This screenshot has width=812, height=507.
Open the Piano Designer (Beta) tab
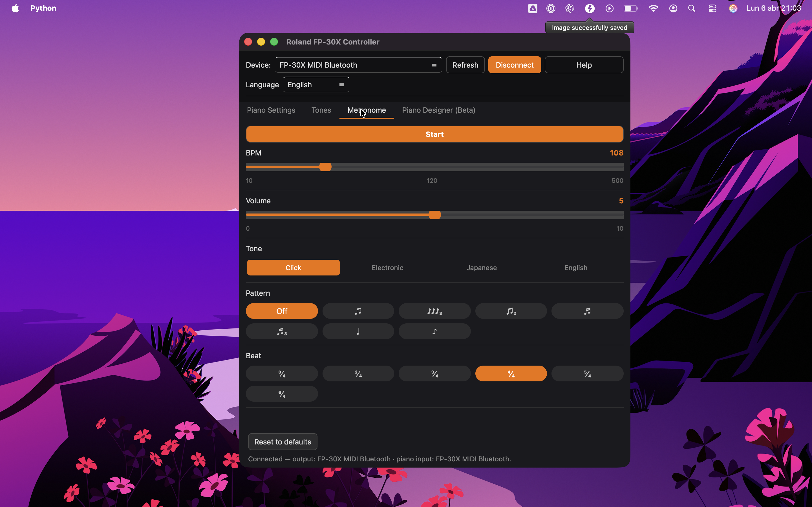(438, 110)
